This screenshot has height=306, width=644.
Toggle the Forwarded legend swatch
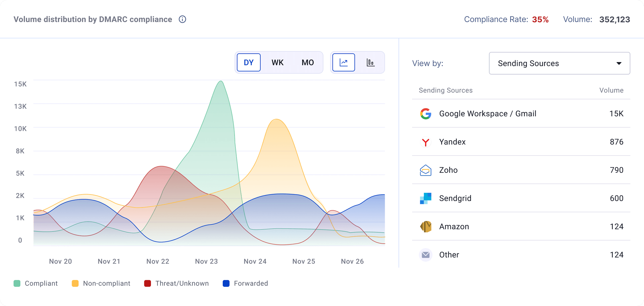(x=226, y=283)
